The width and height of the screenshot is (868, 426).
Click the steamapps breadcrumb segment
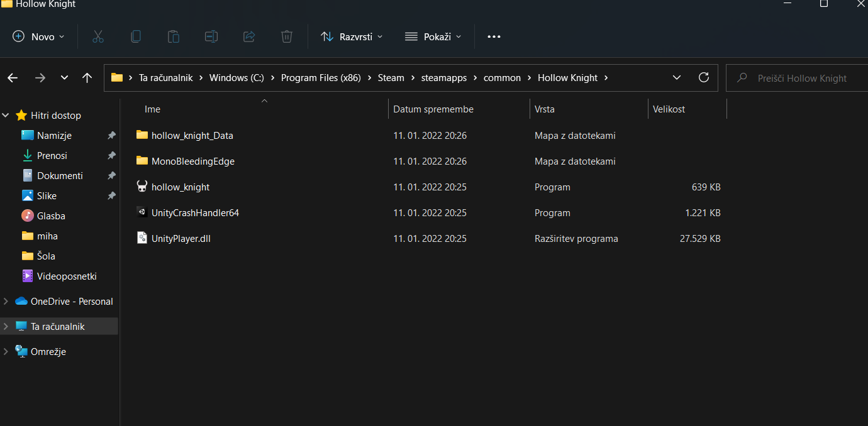[x=443, y=78]
